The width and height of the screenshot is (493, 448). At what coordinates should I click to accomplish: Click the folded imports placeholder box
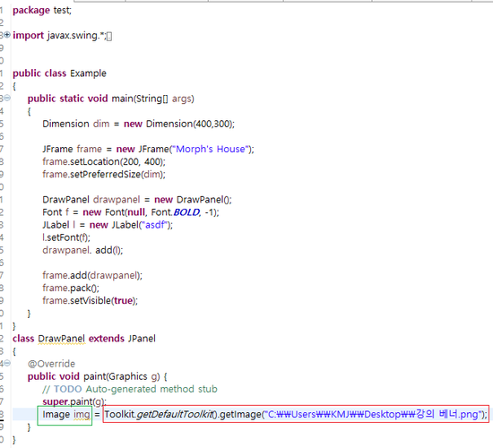109,37
